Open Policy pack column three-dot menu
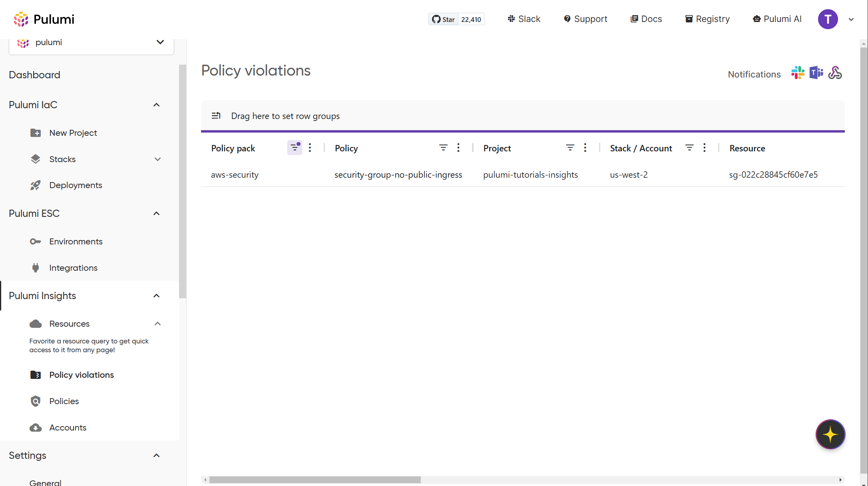The image size is (868, 486). [x=310, y=148]
